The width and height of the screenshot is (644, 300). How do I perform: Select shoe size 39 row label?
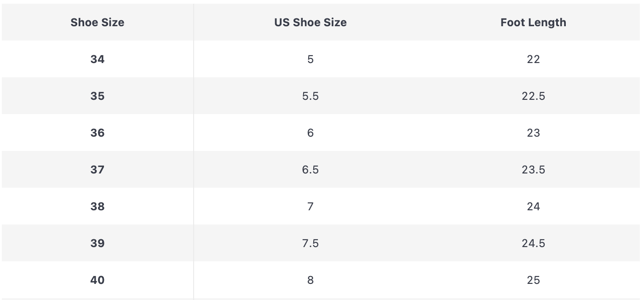(x=98, y=243)
